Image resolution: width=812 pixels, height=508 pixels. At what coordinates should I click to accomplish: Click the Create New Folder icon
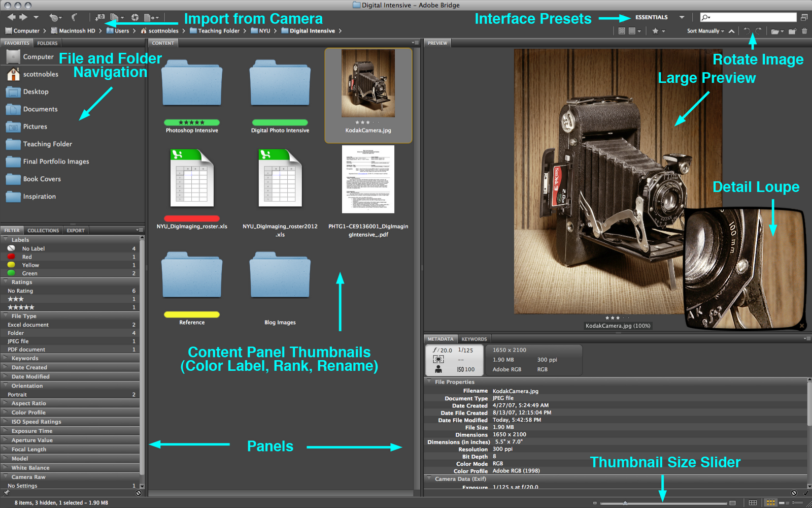pos(792,31)
